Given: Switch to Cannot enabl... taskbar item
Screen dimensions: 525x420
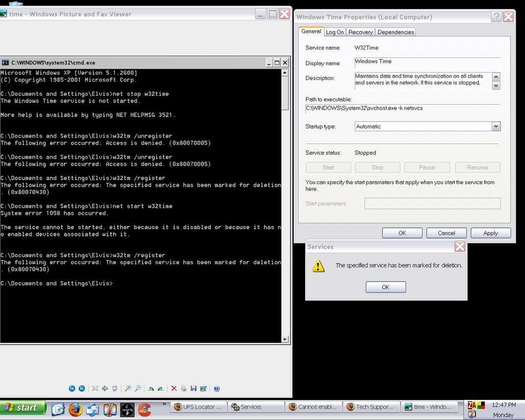Looking at the screenshot, I should point(314,407).
